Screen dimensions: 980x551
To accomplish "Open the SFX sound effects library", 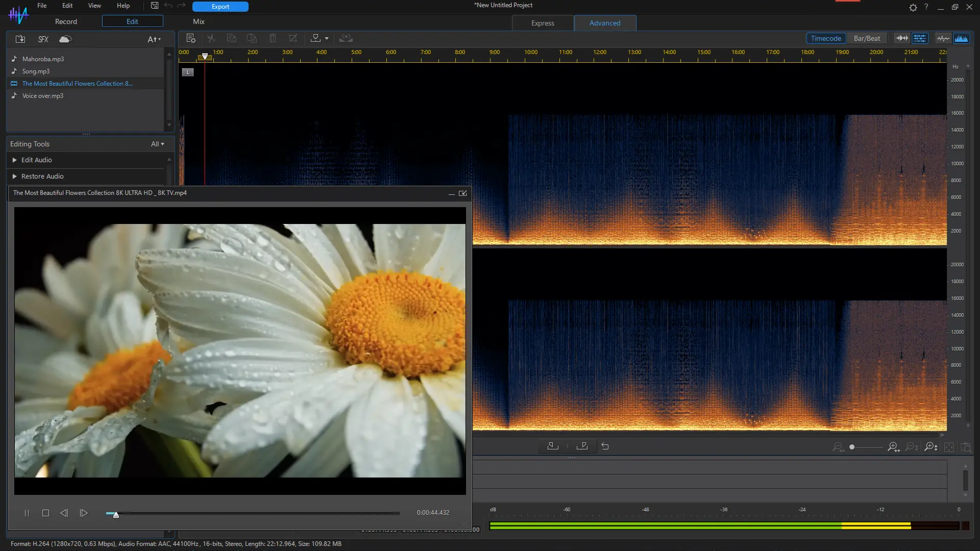I will 43,39.
